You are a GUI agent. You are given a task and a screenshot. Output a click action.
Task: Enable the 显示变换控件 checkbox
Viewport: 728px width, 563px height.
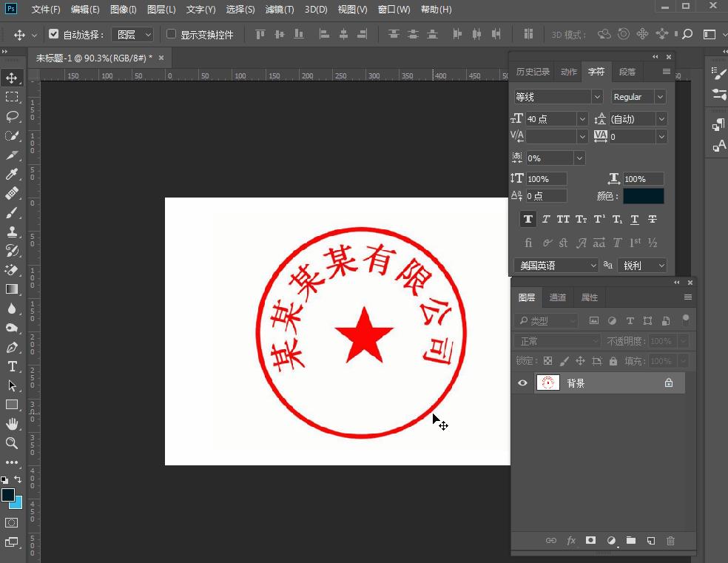pyautogui.click(x=171, y=34)
